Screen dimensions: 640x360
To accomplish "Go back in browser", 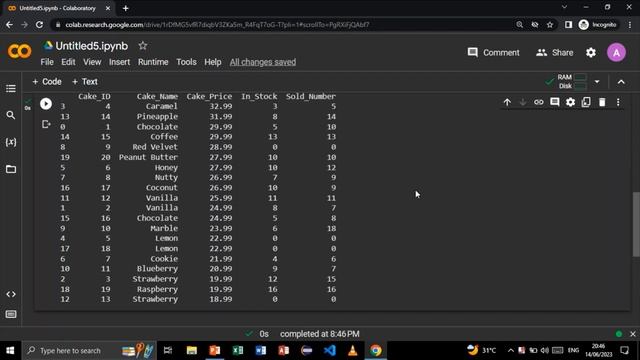I will pos(9,25).
